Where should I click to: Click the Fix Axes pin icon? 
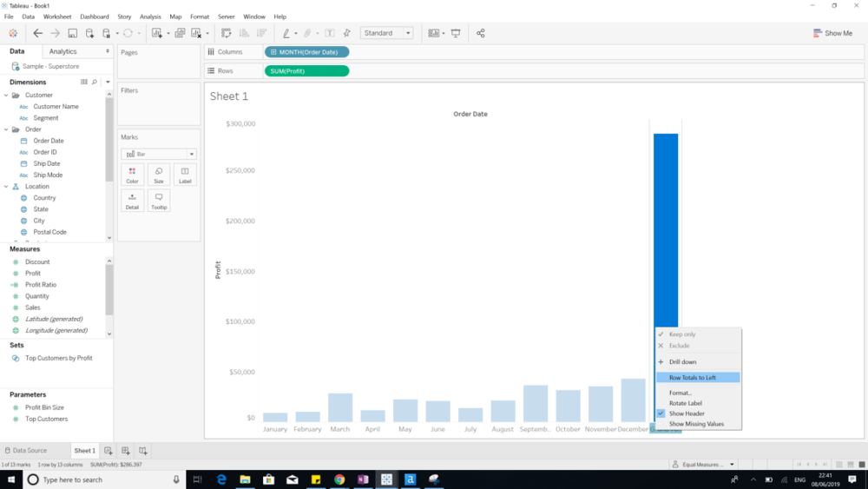coord(347,33)
